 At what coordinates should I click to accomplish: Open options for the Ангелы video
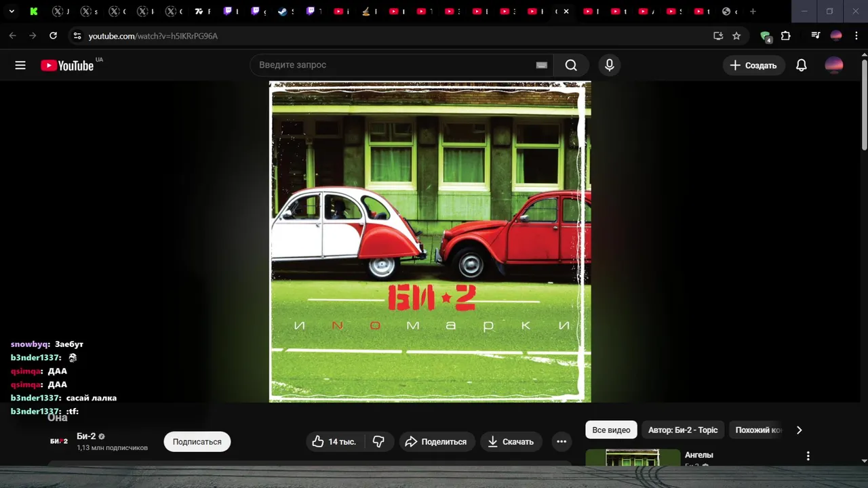click(808, 456)
